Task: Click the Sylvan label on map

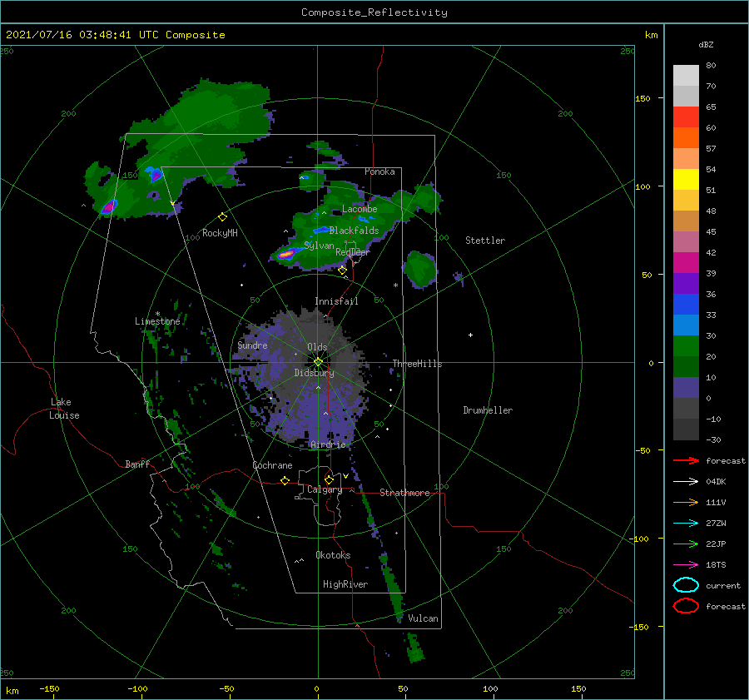Action: click(319, 246)
